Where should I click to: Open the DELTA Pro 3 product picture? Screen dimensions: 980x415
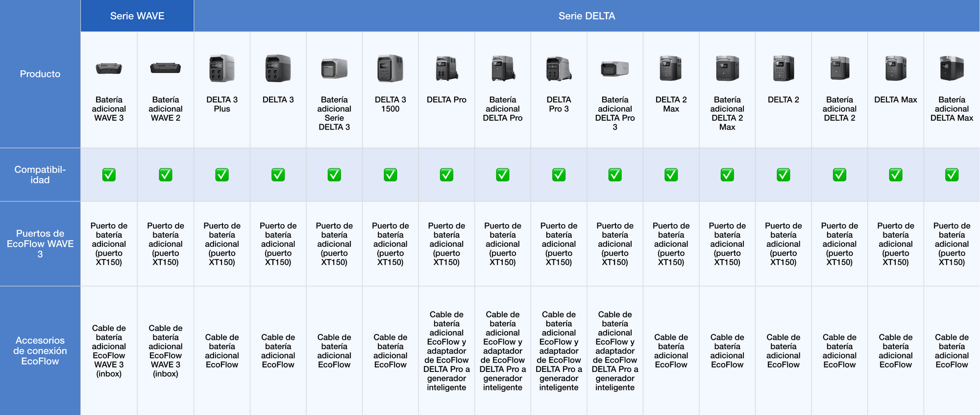coord(559,68)
